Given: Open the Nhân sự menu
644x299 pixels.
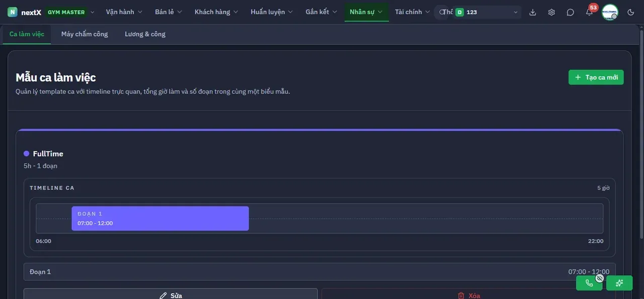Looking at the screenshot, I should [x=366, y=12].
